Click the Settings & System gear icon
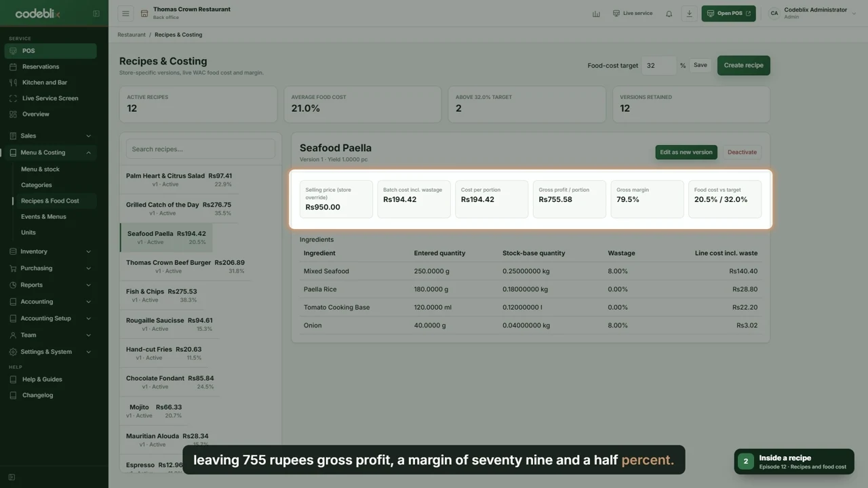 pyautogui.click(x=13, y=352)
